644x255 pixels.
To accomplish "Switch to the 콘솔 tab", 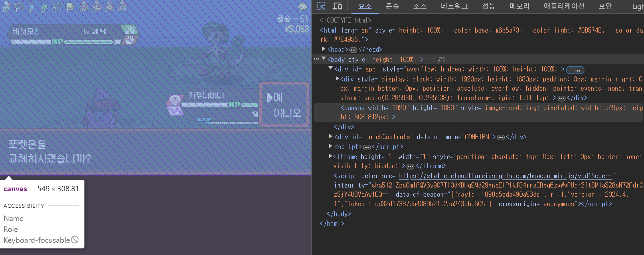I will [x=392, y=6].
